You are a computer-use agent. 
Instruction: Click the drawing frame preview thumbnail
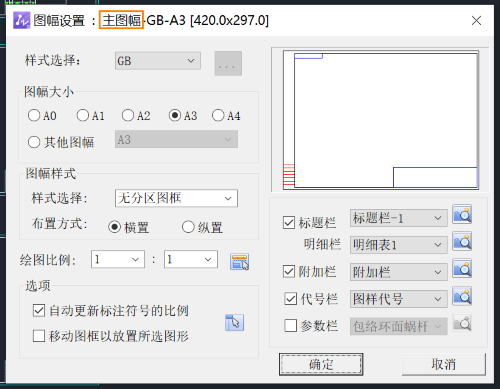(x=381, y=120)
